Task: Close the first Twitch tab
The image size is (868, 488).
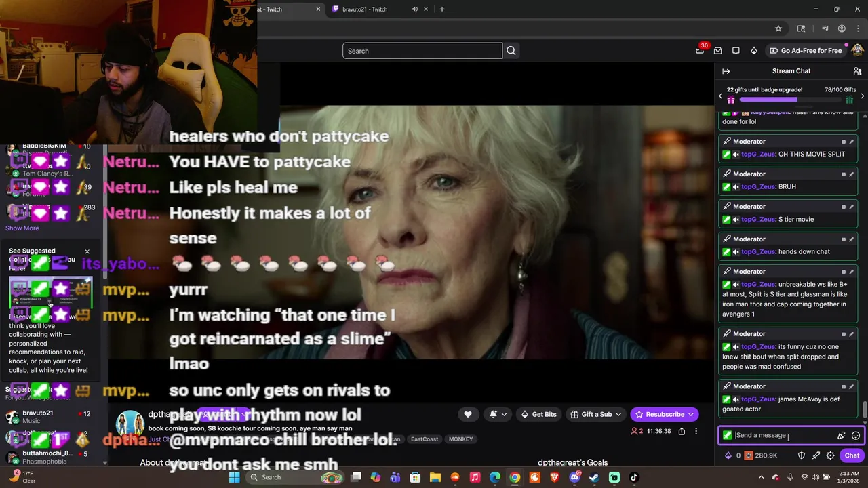Action: click(318, 9)
